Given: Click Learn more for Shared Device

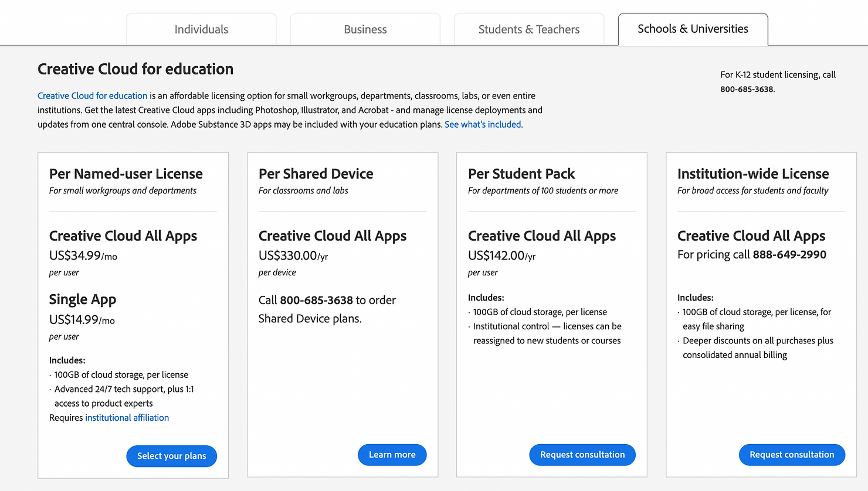Looking at the screenshot, I should tap(392, 455).
